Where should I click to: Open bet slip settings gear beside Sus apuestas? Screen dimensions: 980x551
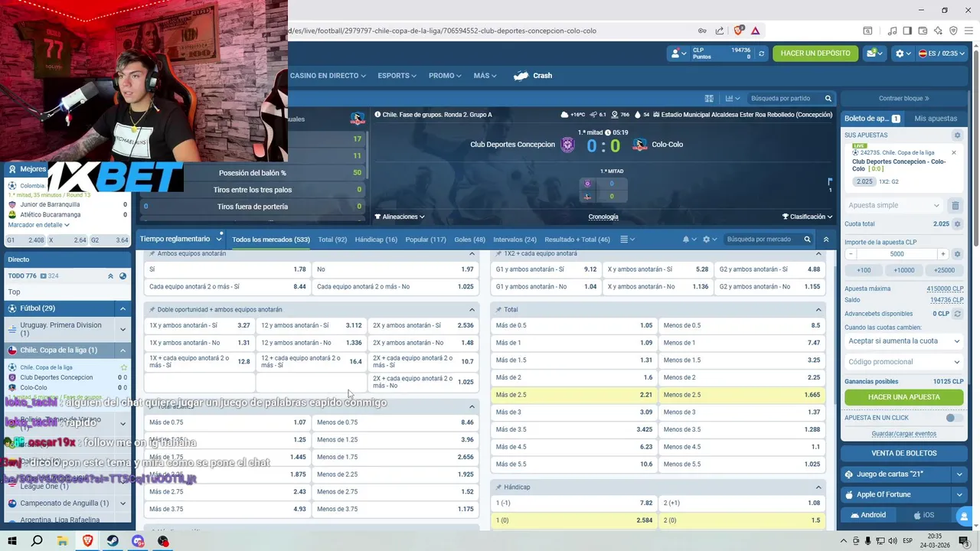pos(956,135)
